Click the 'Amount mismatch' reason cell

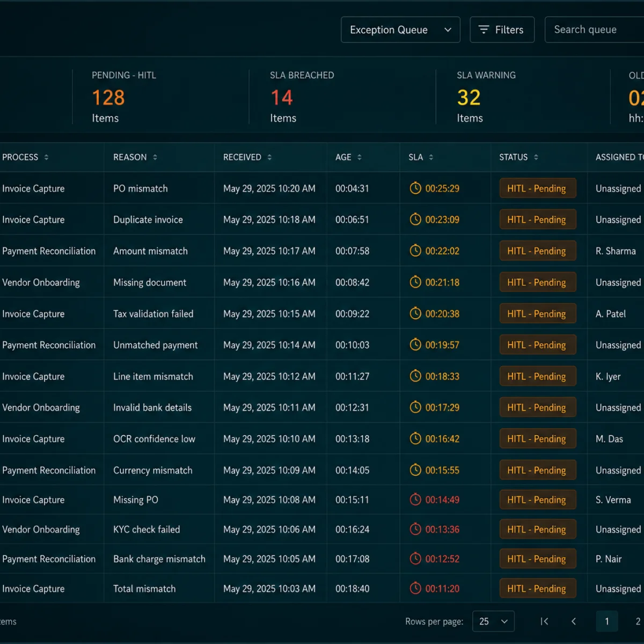[150, 251]
